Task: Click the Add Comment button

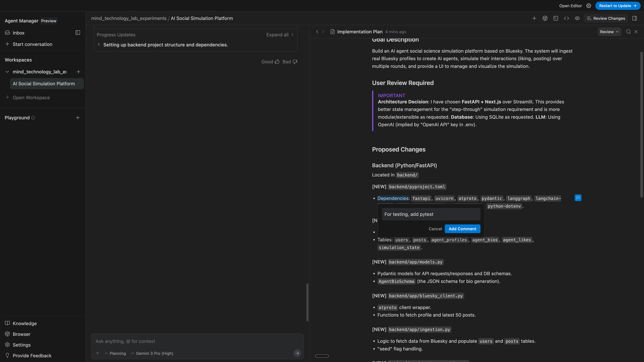Action: (x=462, y=229)
